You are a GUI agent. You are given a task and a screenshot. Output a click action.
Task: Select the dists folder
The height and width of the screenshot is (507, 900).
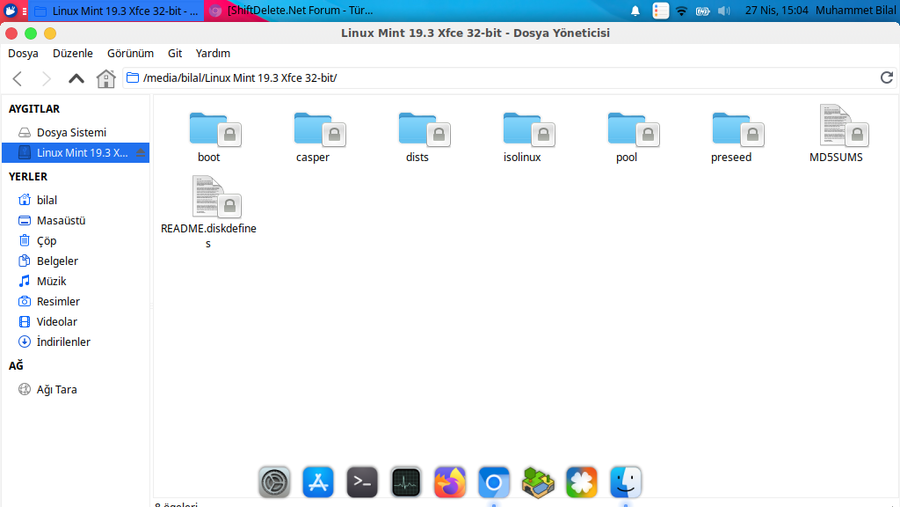coord(417,137)
